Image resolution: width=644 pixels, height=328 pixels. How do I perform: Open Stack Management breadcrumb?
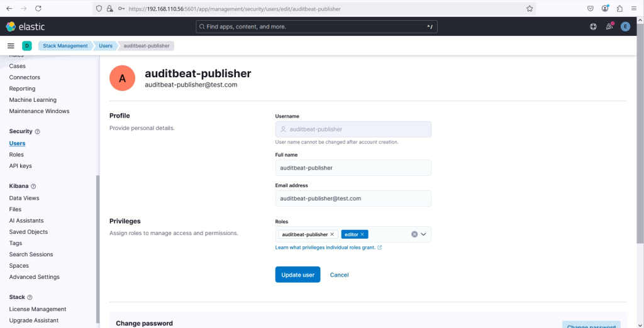(x=65, y=46)
